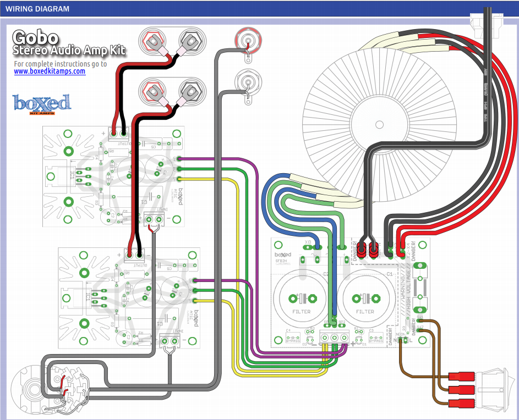Select the Stereo Audio Amp Kit subtitle
Viewport: 519px width, 420px height.
point(69,50)
